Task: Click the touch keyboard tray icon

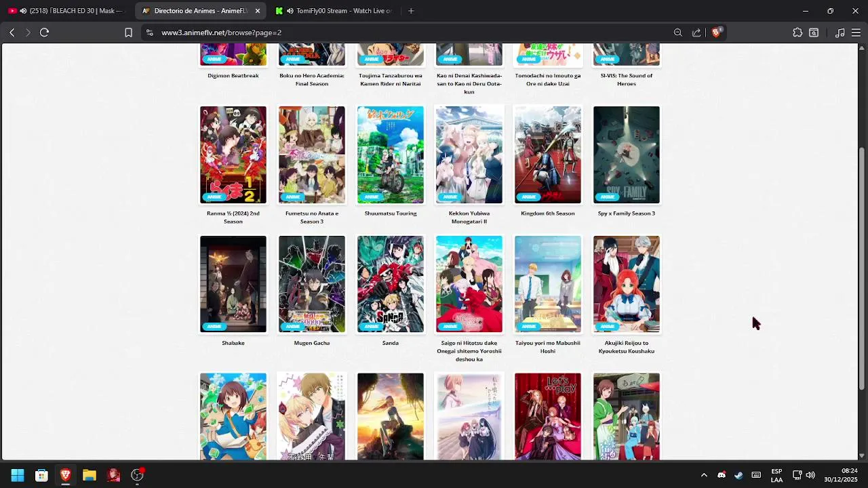Action: tap(756, 475)
